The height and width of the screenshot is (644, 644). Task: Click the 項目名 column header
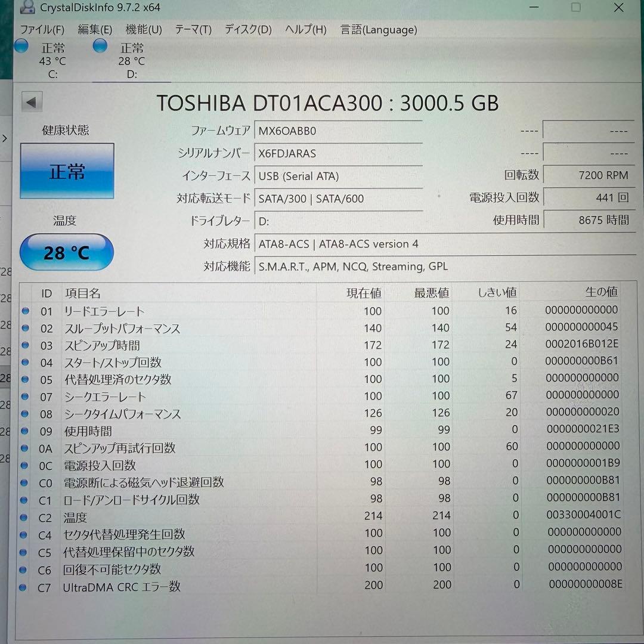189,293
